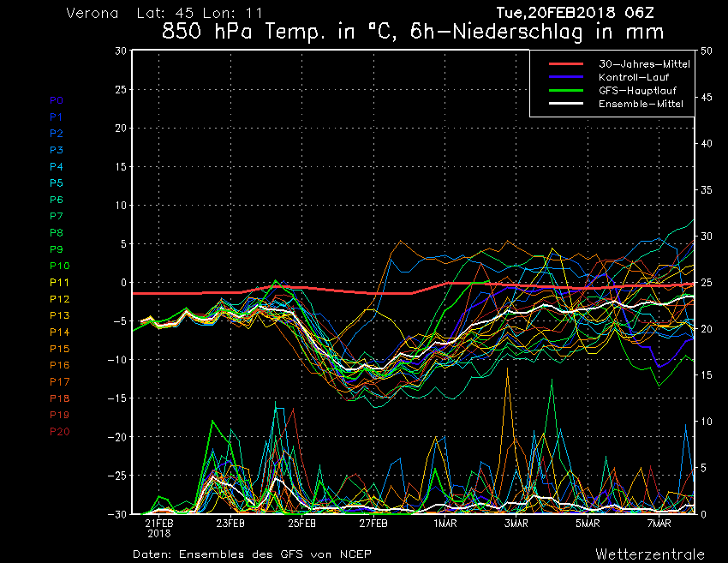
Task: Click the Wetterzentrale credit text
Action: click(650, 554)
